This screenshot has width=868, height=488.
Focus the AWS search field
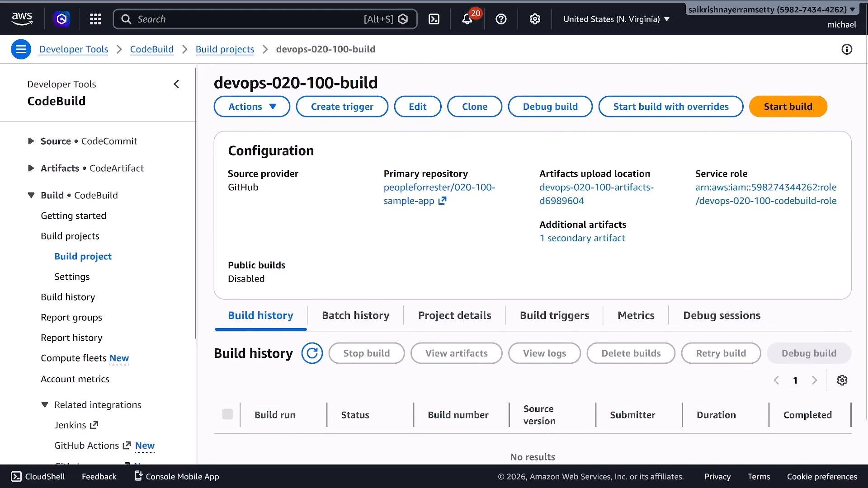[265, 19]
